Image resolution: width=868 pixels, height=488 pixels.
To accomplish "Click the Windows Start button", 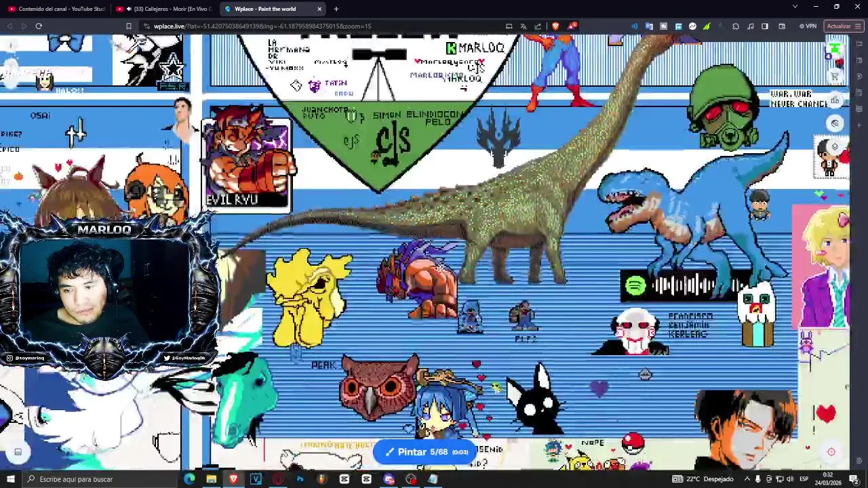I will click(11, 479).
